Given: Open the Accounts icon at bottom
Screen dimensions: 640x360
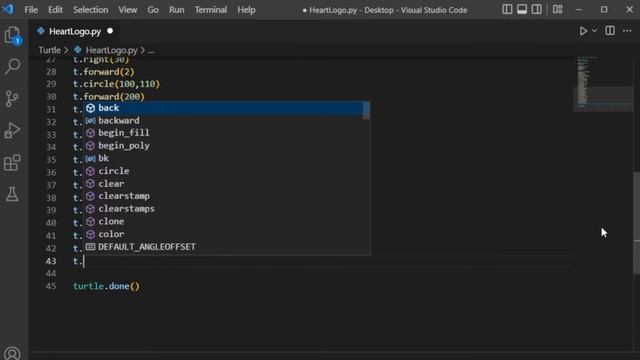Looking at the screenshot, I should point(12,353).
